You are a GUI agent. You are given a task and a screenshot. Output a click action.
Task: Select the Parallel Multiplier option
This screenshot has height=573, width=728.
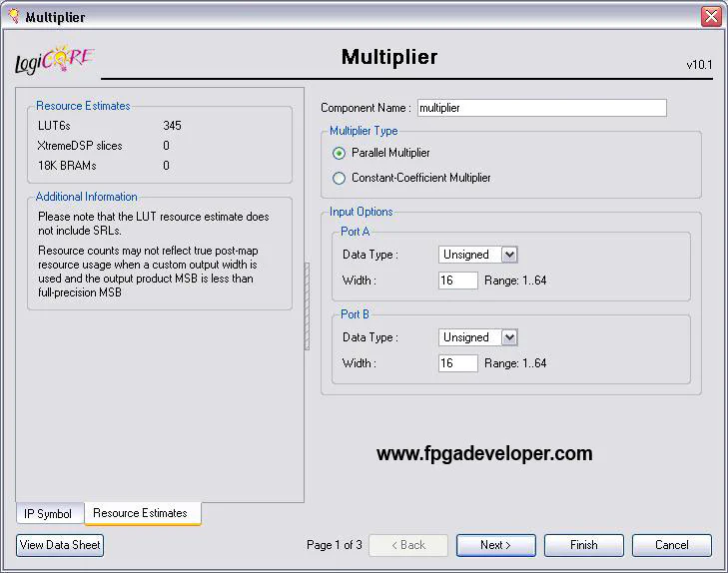point(340,153)
